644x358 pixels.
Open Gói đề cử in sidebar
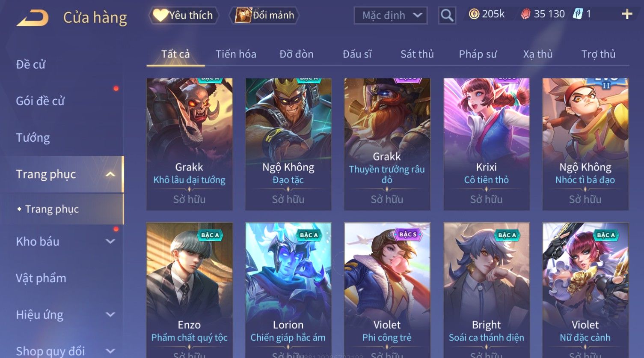pos(40,101)
